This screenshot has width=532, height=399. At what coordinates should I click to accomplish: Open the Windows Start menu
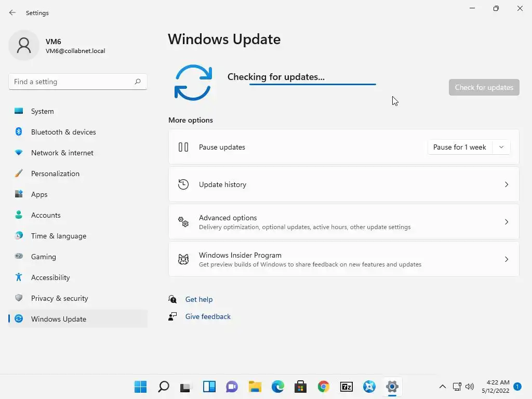(x=140, y=387)
